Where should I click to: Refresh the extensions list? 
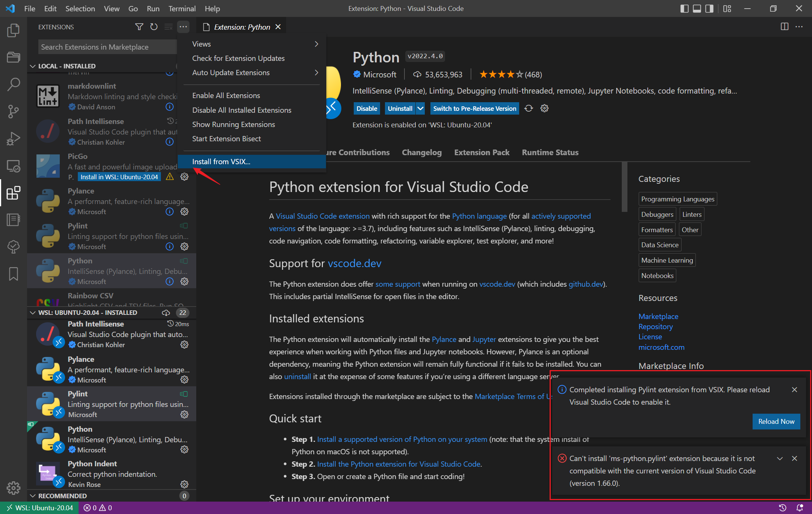coord(154,27)
